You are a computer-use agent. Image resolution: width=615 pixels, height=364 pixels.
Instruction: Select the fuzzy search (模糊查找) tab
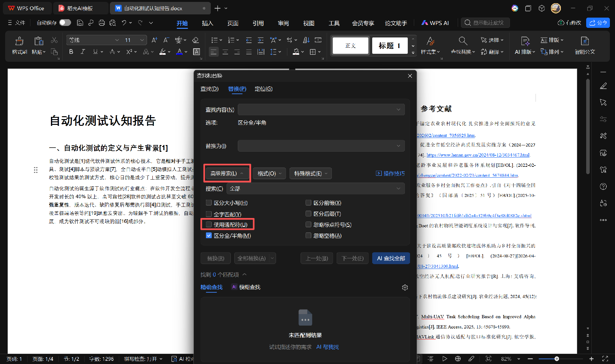point(246,287)
